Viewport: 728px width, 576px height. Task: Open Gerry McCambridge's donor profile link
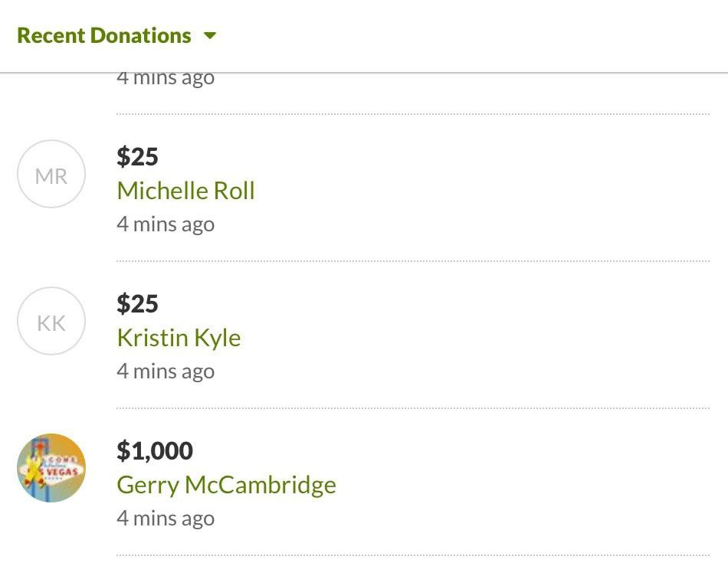[x=227, y=485]
